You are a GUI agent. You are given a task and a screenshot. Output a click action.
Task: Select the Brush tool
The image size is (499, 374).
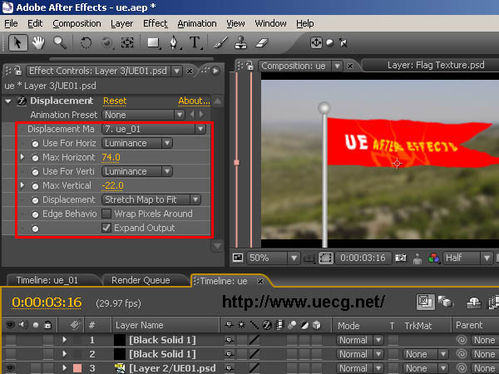coord(220,43)
